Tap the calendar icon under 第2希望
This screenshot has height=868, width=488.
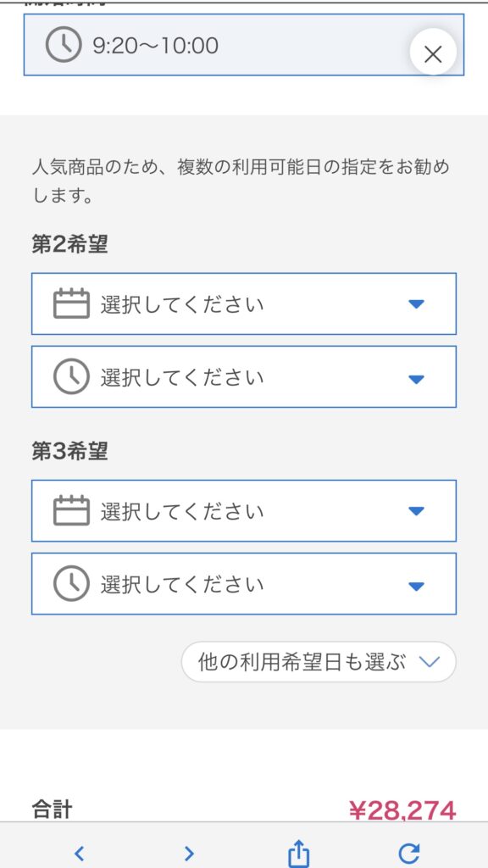point(71,303)
